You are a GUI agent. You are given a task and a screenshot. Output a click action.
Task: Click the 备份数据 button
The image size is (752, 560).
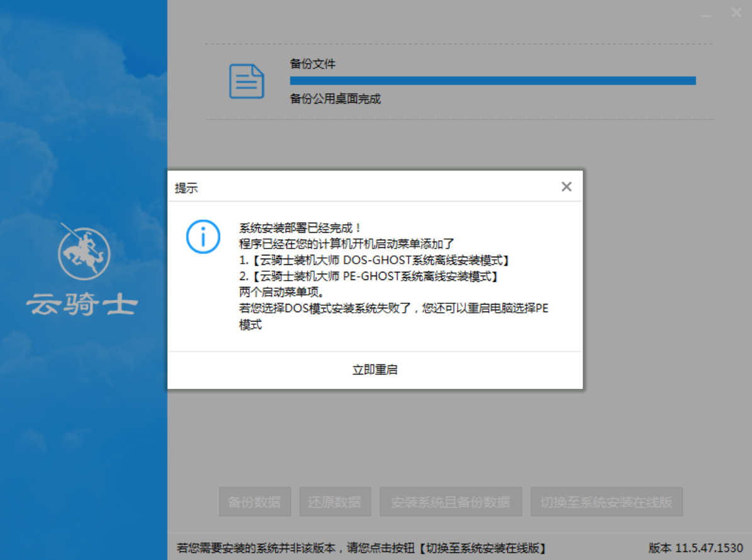(x=255, y=502)
